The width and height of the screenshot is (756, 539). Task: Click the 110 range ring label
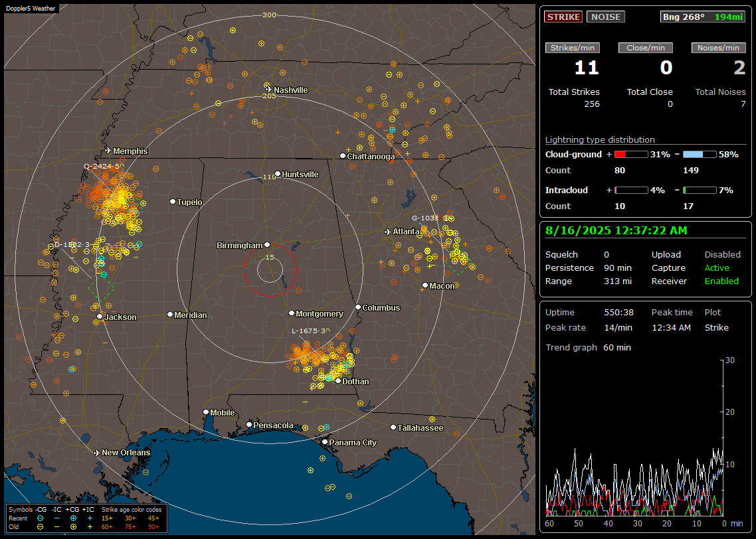pyautogui.click(x=270, y=177)
